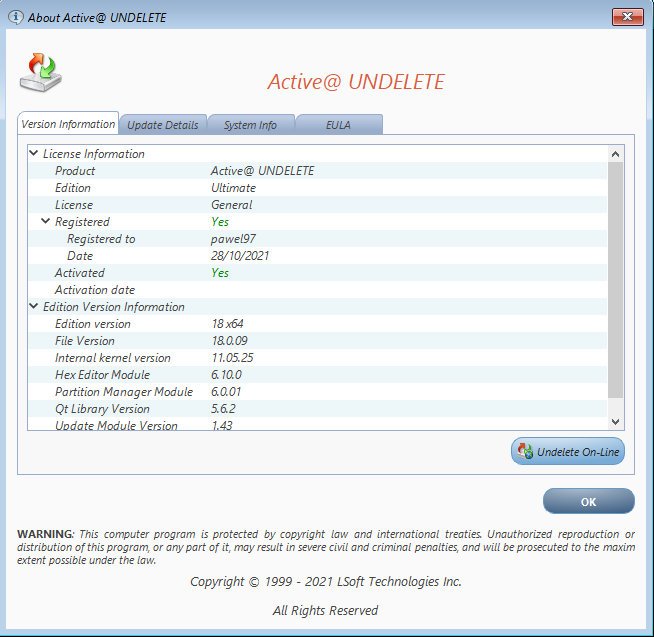Screen dimensions: 654x637
Task: Click the scrollbar up arrow
Action: (x=615, y=154)
